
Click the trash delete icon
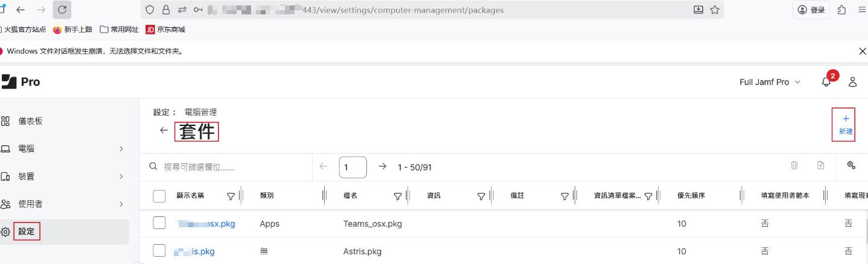click(794, 165)
